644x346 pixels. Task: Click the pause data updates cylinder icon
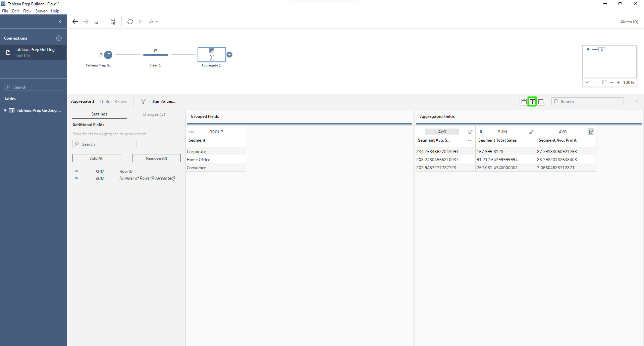tap(113, 21)
